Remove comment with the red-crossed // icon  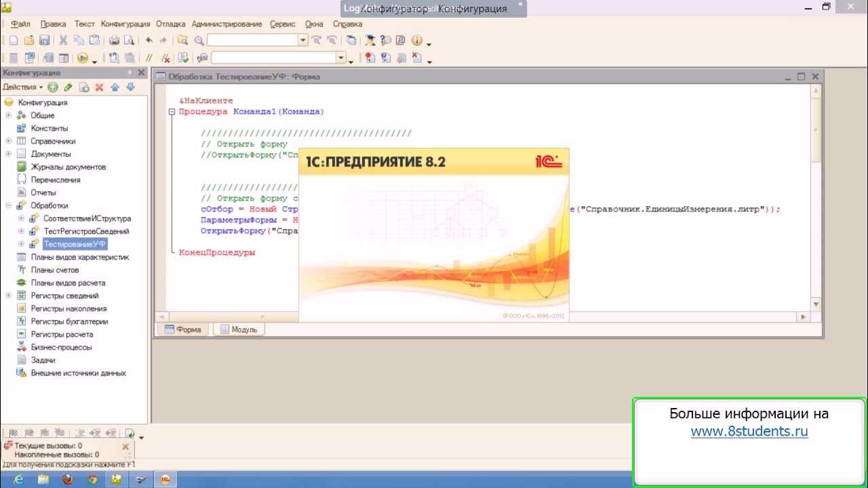coord(165,58)
